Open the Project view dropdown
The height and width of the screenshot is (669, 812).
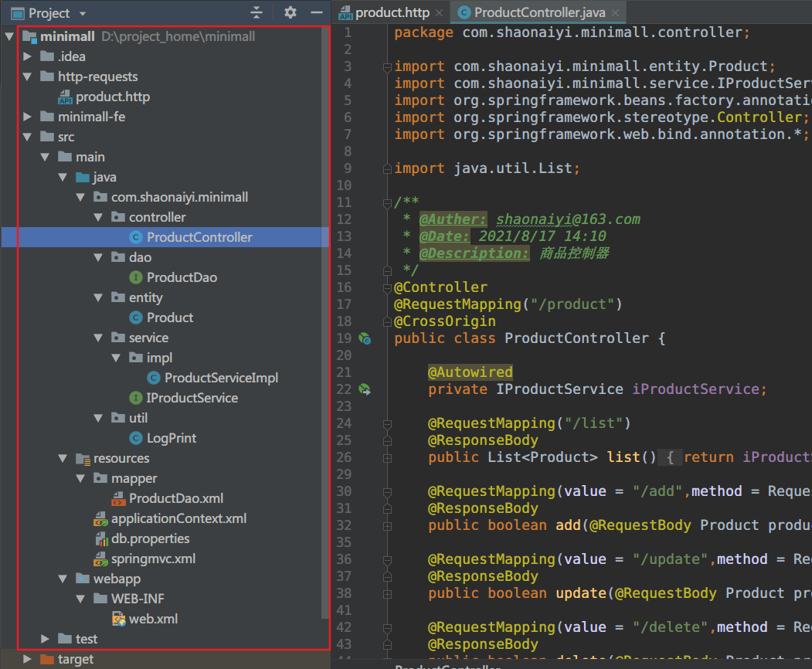point(83,13)
